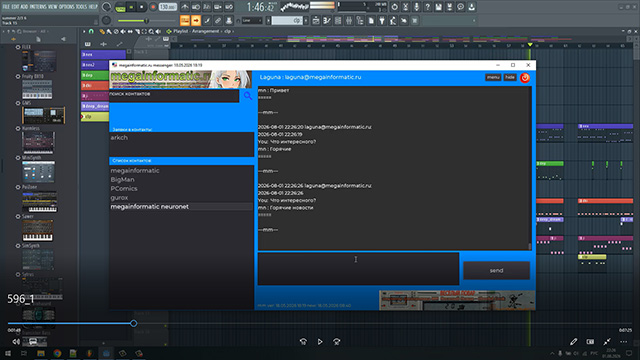Open the pattern selector showing clp
Image resolution: width=640 pixels, height=360 pixels.
(x=287, y=20)
